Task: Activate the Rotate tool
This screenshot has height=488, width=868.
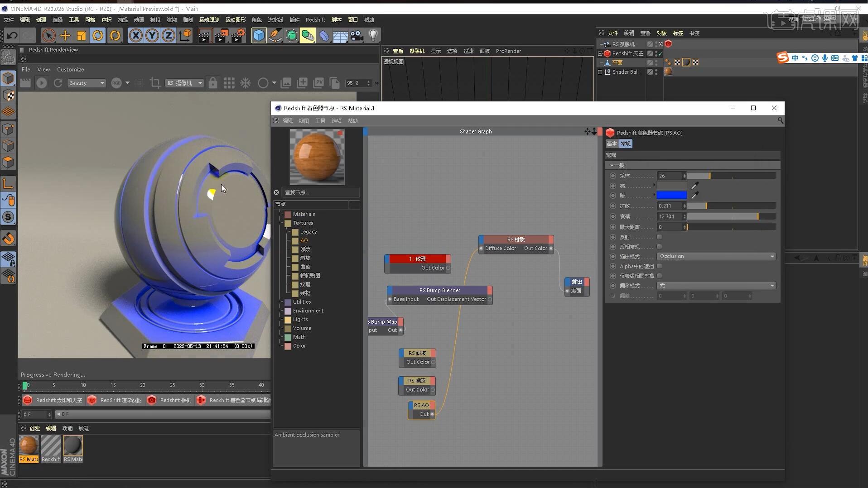Action: click(x=98, y=35)
